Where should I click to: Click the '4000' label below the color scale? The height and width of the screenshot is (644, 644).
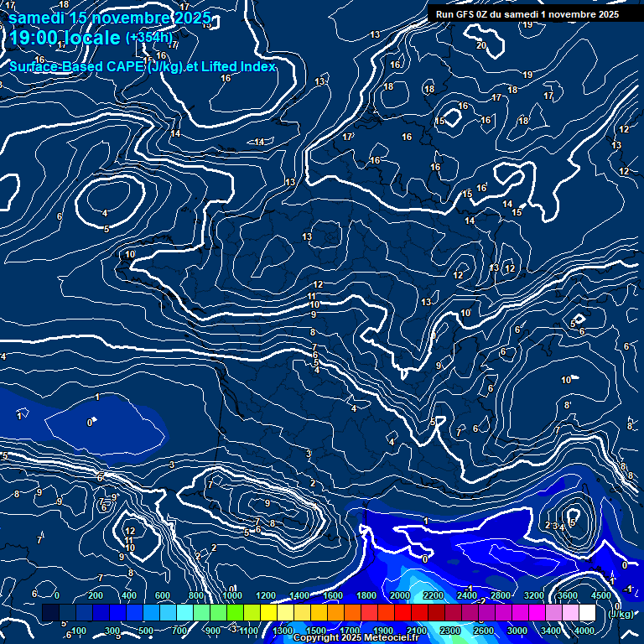pos(584,631)
